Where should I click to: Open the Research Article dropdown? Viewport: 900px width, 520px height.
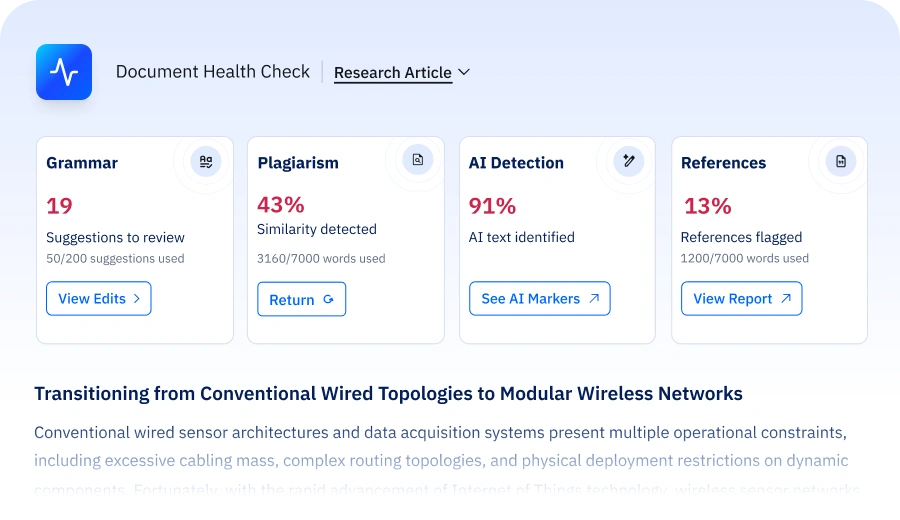pos(402,73)
